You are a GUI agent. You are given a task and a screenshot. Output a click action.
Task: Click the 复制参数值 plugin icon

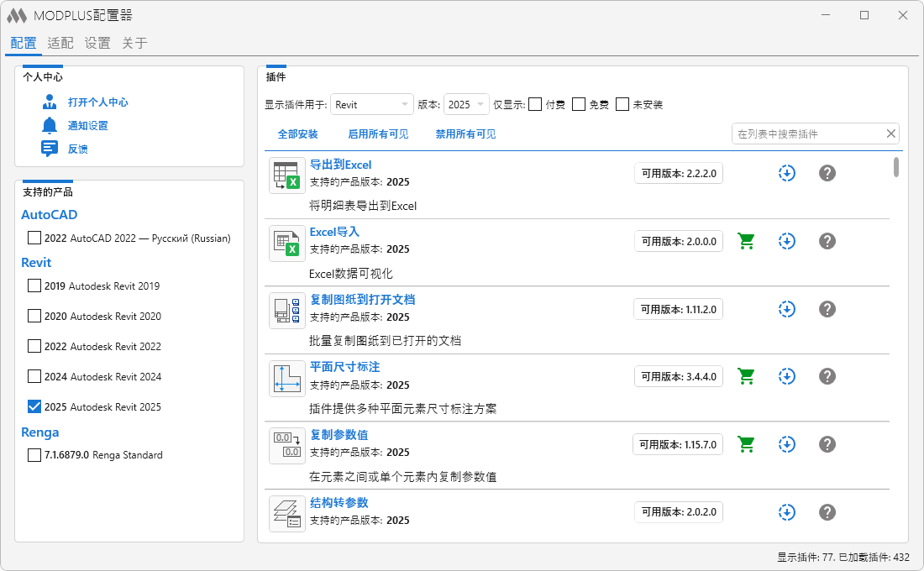tap(287, 446)
